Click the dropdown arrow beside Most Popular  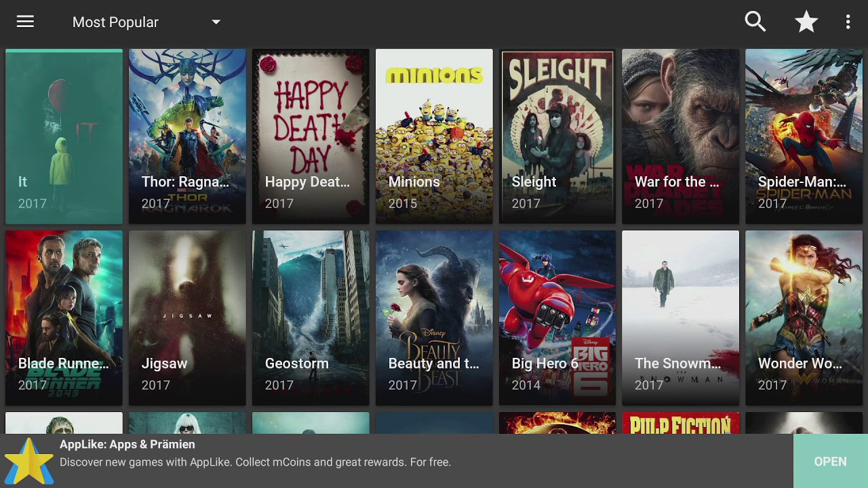tap(216, 22)
